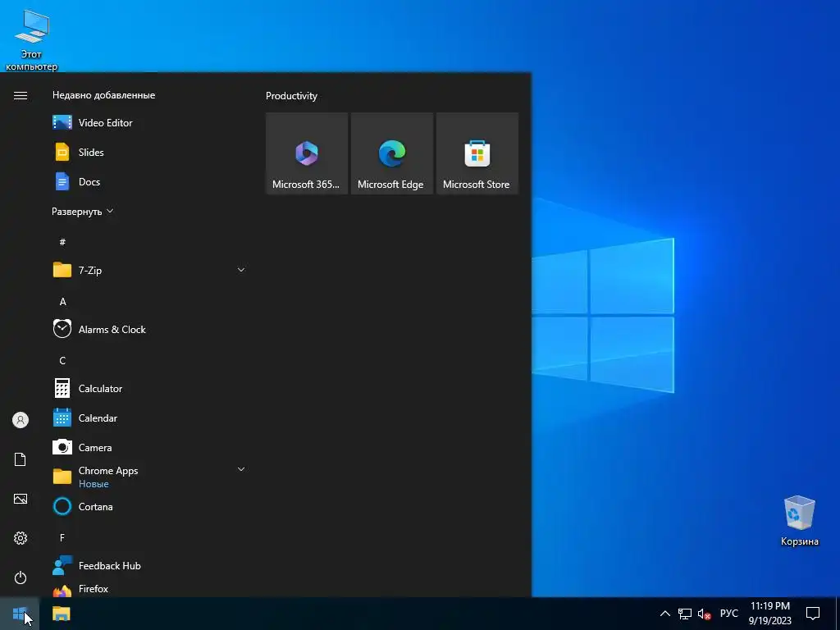
Task: Click the C letter header in app list
Action: point(62,361)
